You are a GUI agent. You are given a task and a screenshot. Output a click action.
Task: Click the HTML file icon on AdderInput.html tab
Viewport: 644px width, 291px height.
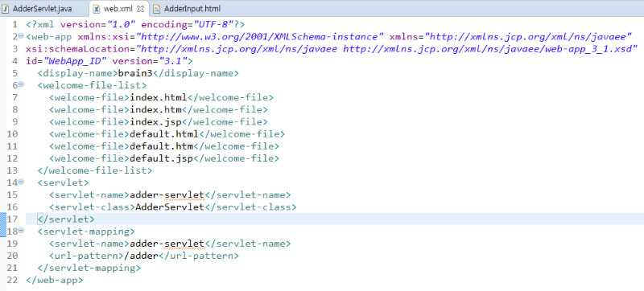click(156, 9)
